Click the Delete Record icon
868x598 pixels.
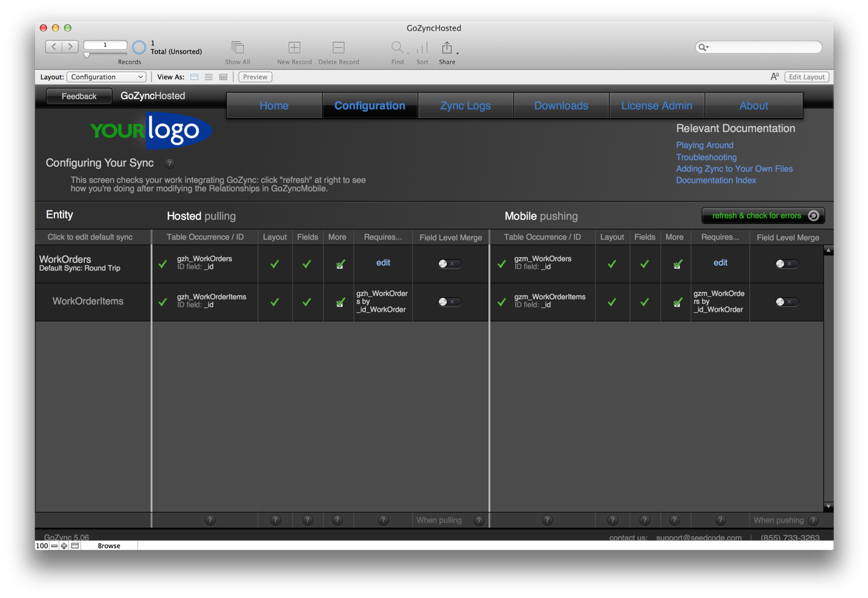[x=339, y=47]
